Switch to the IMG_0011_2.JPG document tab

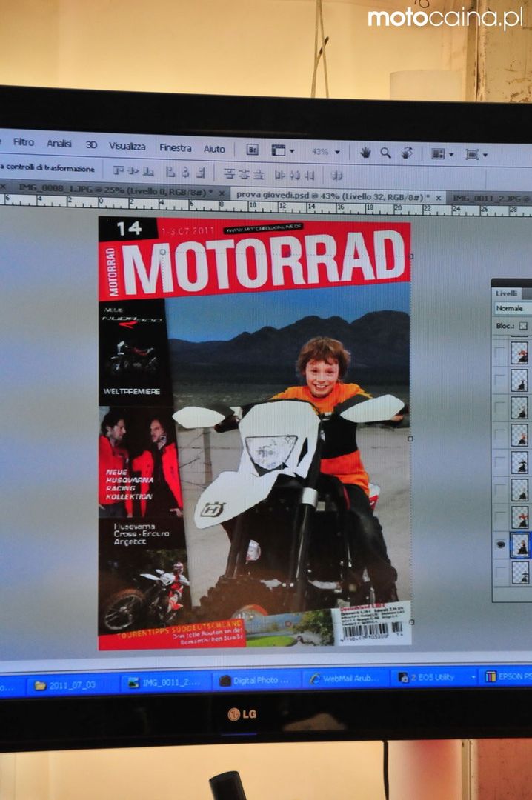[x=491, y=198]
